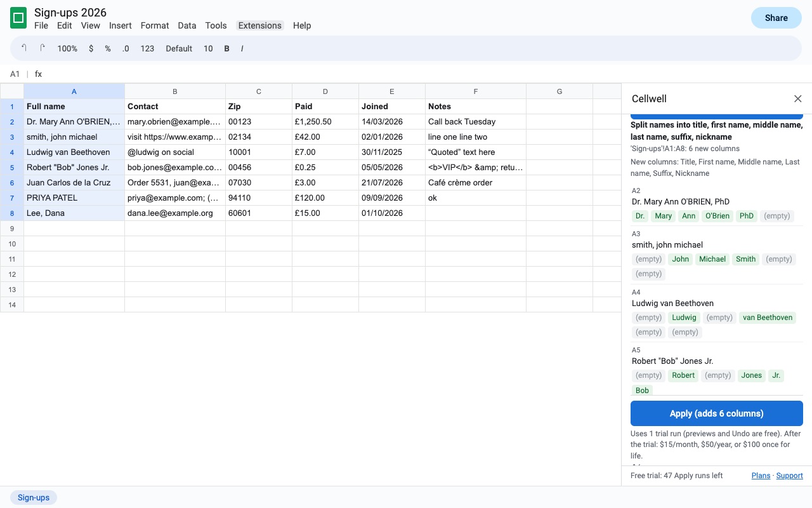This screenshot has height=508, width=812.
Task: Open the 123 number formats
Action: coord(147,48)
